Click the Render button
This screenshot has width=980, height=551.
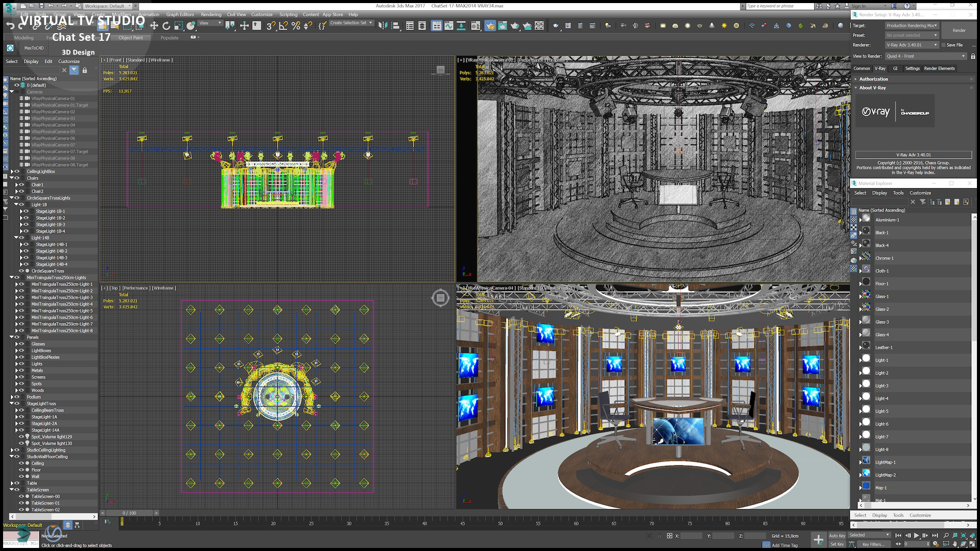pos(959,30)
